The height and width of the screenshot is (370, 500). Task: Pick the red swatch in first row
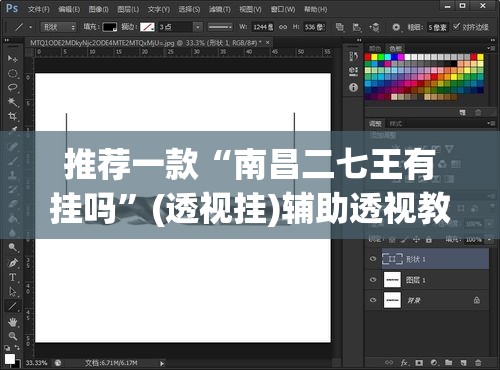368,57
